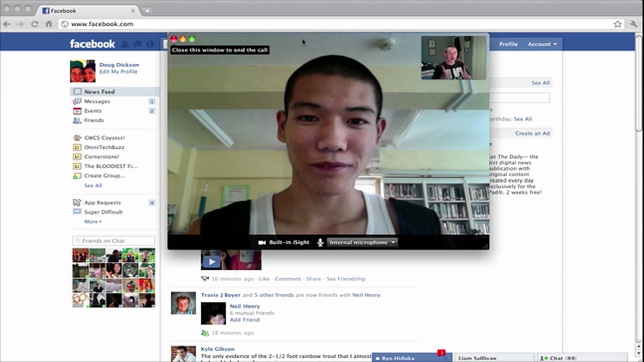Comment on the 16 minutes ago post
Screen dimensions: 644x362
288,279
